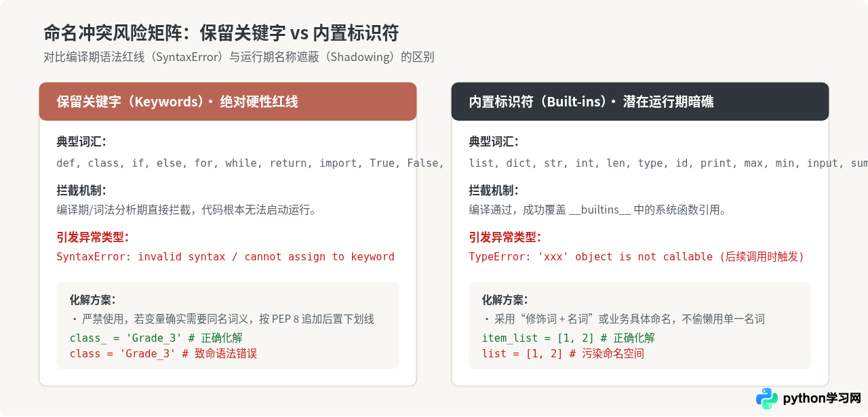Click '引发异常类型' label in Keywords card

click(93, 237)
